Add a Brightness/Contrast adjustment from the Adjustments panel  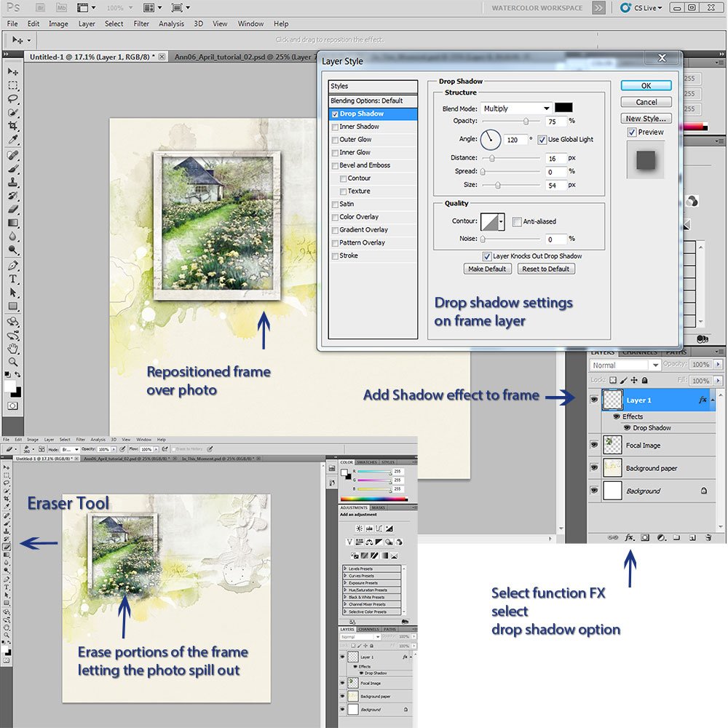tap(359, 529)
